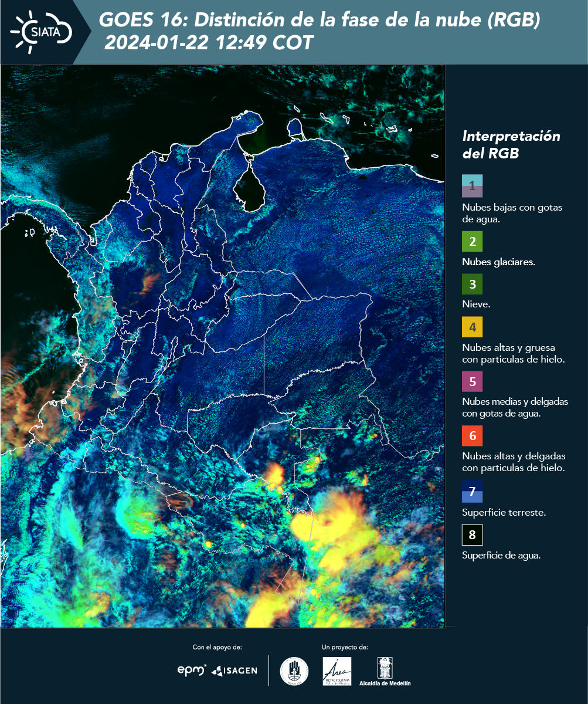Click the GOES 16 title text
The width and height of the screenshot is (588, 704).
point(319,21)
